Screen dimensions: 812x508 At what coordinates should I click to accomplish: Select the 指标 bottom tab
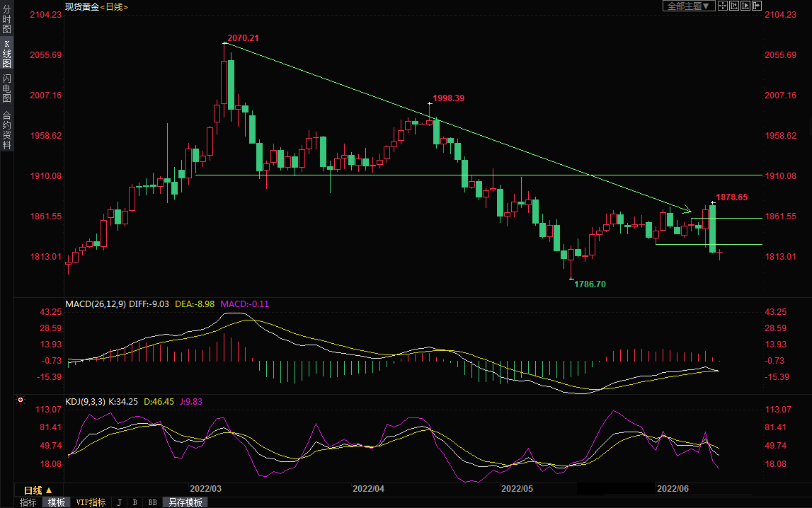[x=28, y=502]
